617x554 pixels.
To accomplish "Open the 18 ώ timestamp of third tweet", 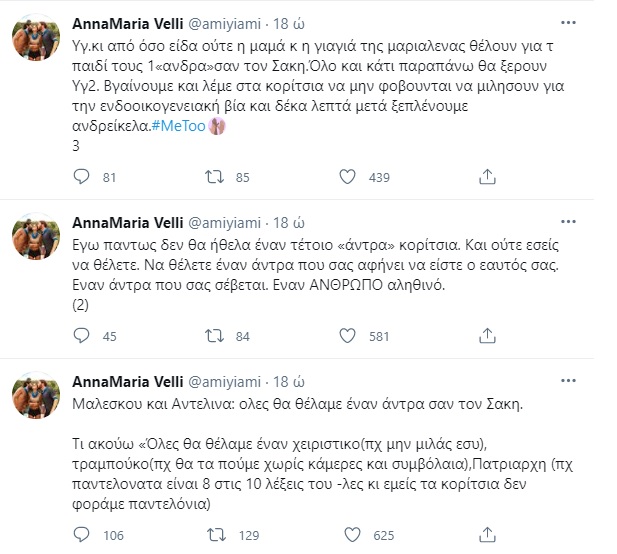I will pos(289,382).
